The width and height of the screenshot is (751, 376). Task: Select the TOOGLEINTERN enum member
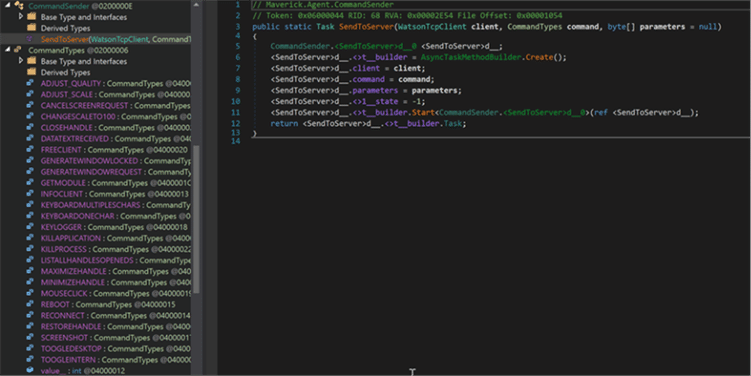click(115, 359)
